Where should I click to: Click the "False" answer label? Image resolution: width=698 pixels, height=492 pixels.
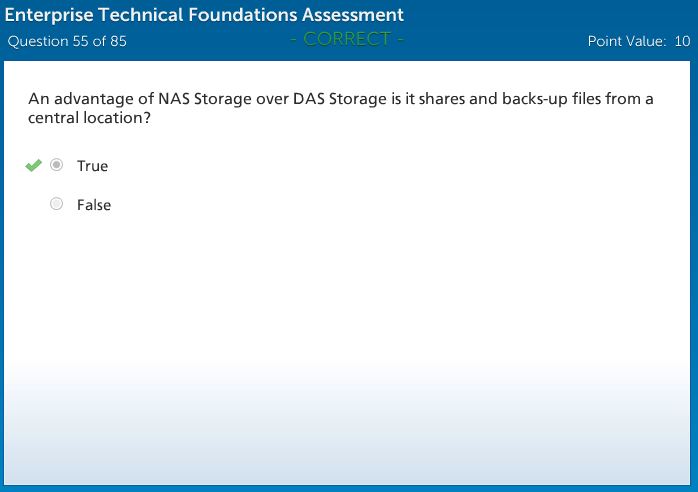(94, 205)
